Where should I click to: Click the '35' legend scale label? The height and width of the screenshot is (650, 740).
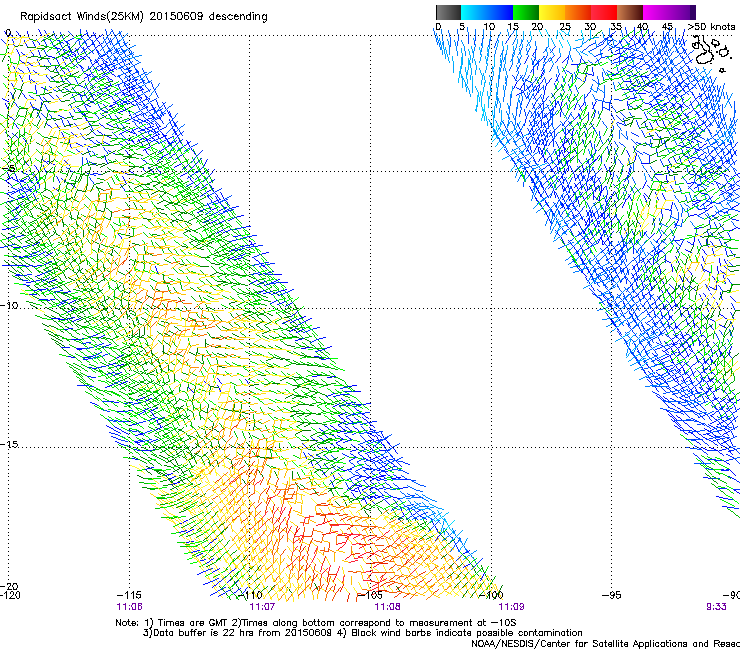(616, 27)
